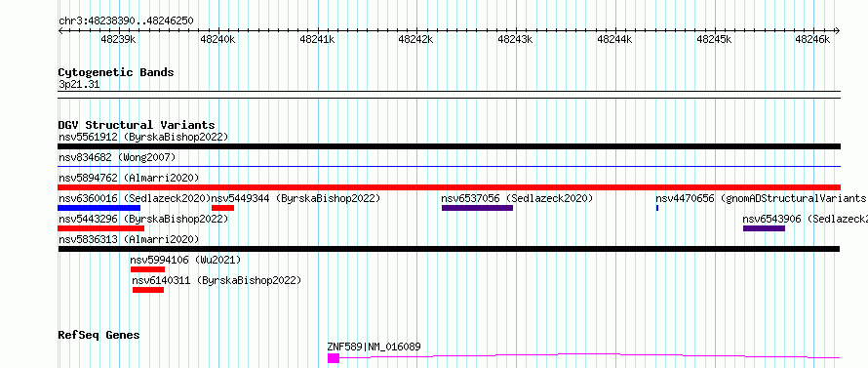Screen dimensions: 868x368
Task: Click the 48242k ruler position
Action: click(x=416, y=39)
